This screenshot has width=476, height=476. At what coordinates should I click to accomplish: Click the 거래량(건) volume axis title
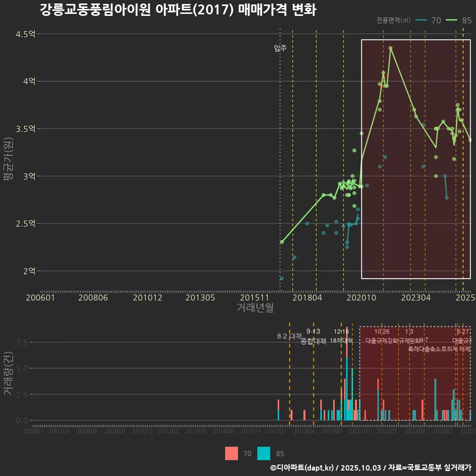(x=8, y=373)
